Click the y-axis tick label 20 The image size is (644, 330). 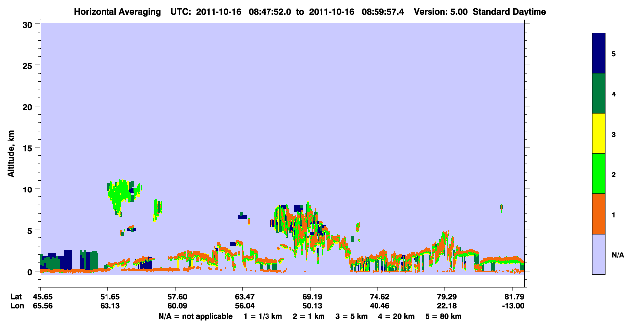click(x=29, y=106)
